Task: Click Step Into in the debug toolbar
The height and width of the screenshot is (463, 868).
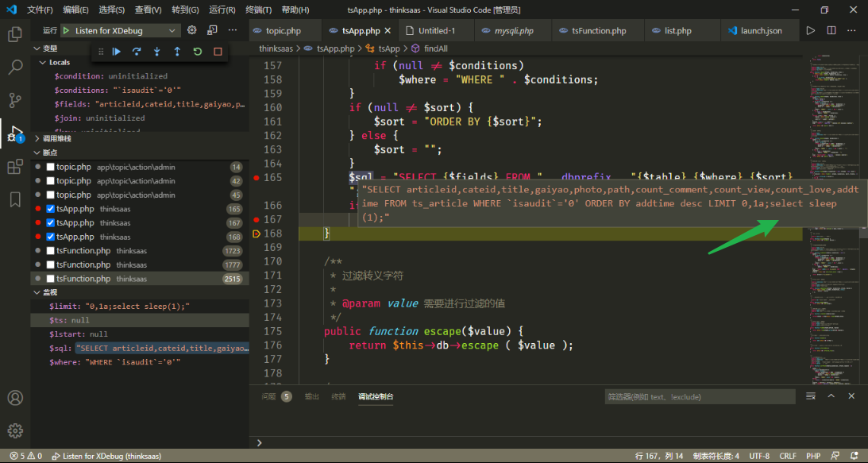Action: (156, 52)
